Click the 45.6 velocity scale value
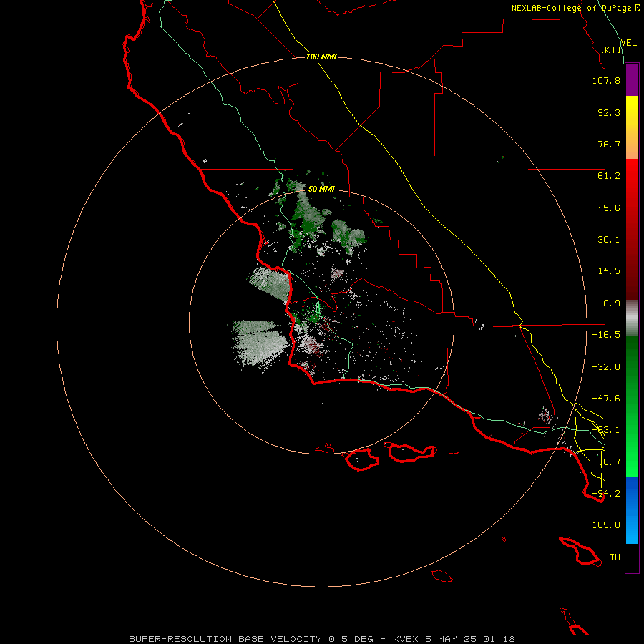The width and height of the screenshot is (644, 644). click(609, 208)
